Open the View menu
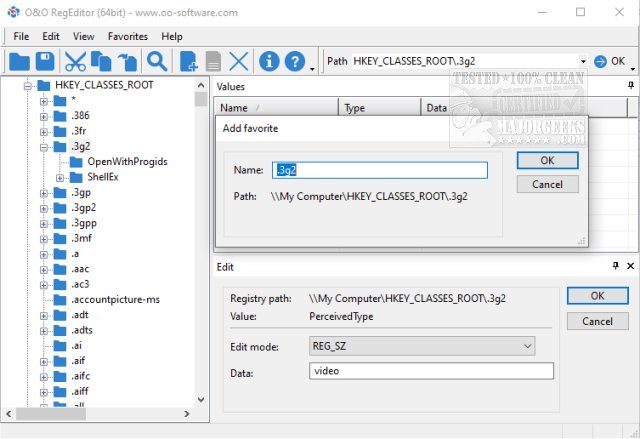 (x=84, y=36)
